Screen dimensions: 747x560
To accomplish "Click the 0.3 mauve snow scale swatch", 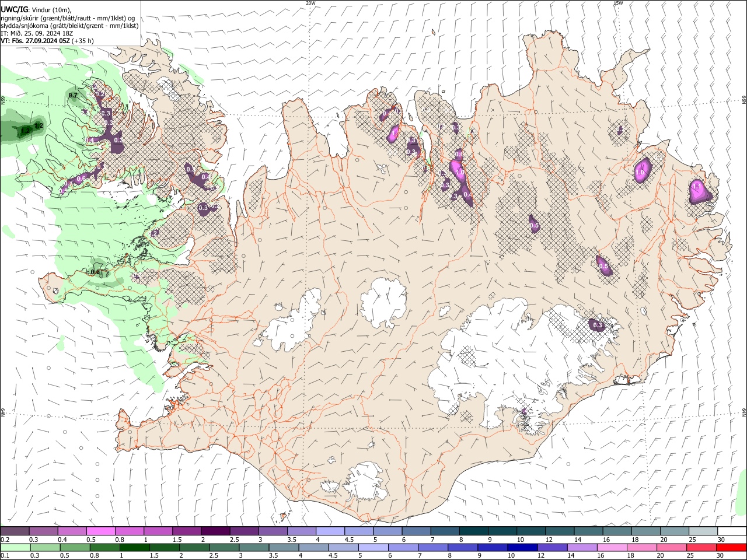I will click(43, 531).
